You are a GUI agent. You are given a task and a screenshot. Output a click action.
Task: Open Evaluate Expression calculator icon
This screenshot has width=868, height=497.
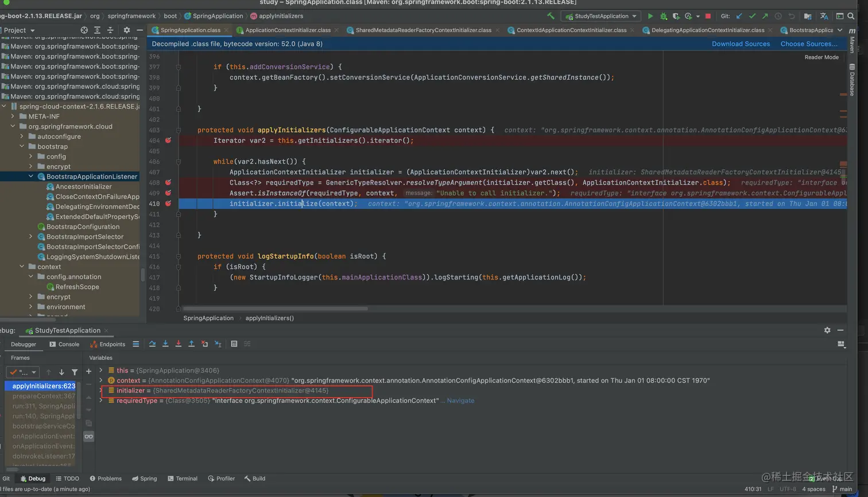pyautogui.click(x=234, y=344)
